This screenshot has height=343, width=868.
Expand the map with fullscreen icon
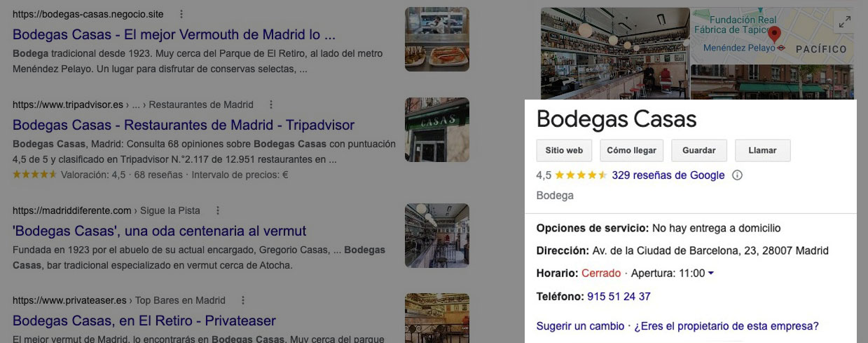(x=843, y=22)
